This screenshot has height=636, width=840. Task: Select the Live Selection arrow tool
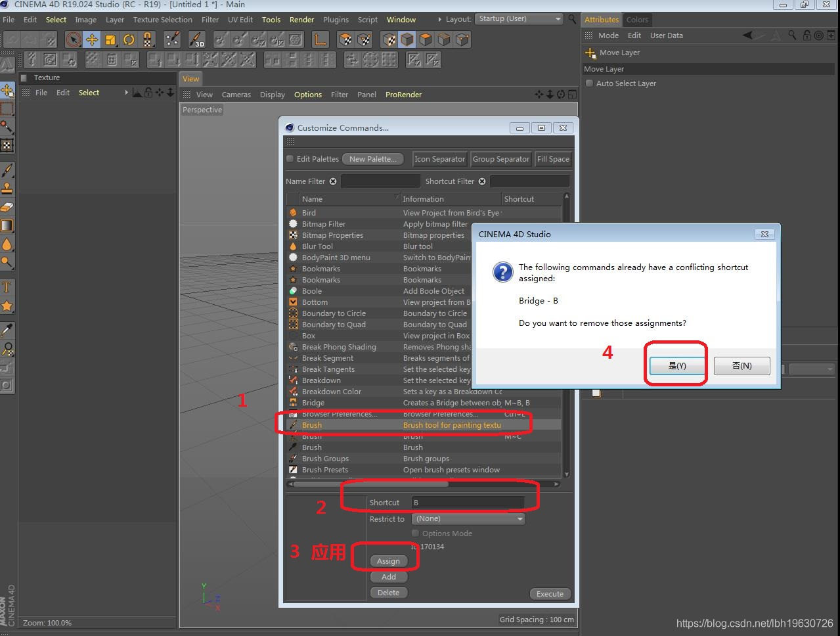coord(74,40)
